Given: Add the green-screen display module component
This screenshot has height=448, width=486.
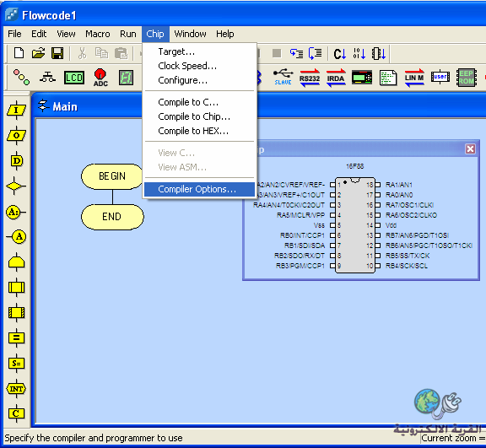Looking at the screenshot, I should (x=362, y=78).
